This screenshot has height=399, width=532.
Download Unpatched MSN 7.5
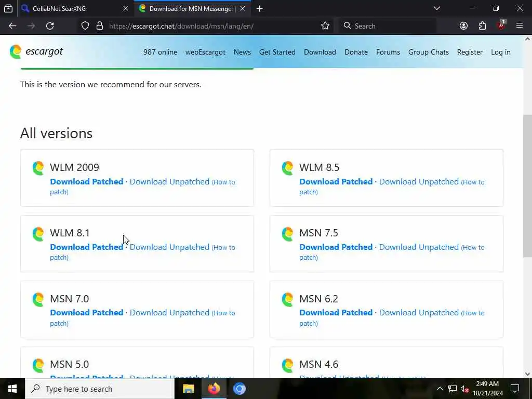click(419, 247)
